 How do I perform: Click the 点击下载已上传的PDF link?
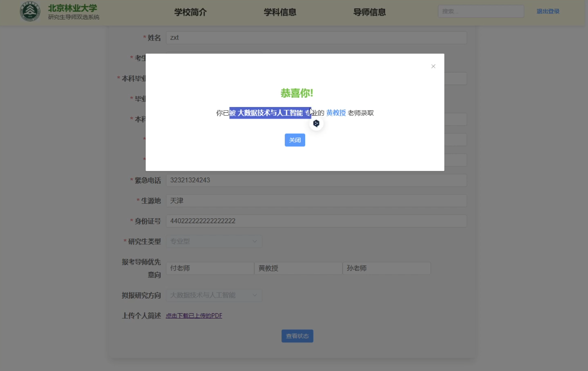tap(193, 315)
